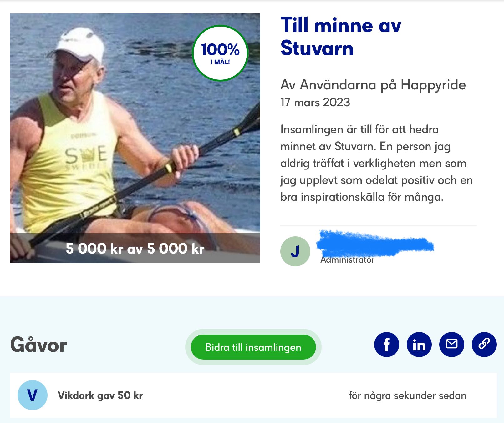Open the kayaker fundraiser photo
This screenshot has height=423, width=504.
[x=135, y=138]
